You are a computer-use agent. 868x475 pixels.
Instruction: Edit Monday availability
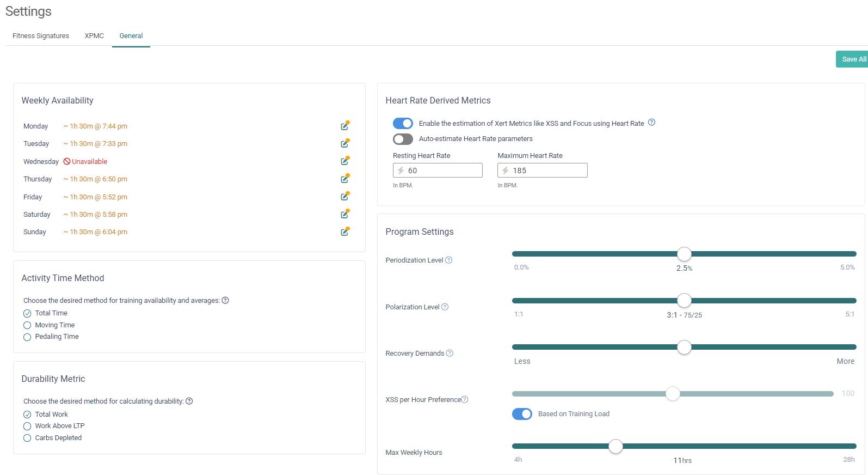(344, 126)
